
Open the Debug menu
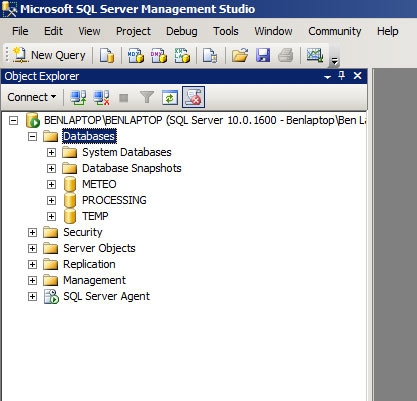(x=182, y=31)
